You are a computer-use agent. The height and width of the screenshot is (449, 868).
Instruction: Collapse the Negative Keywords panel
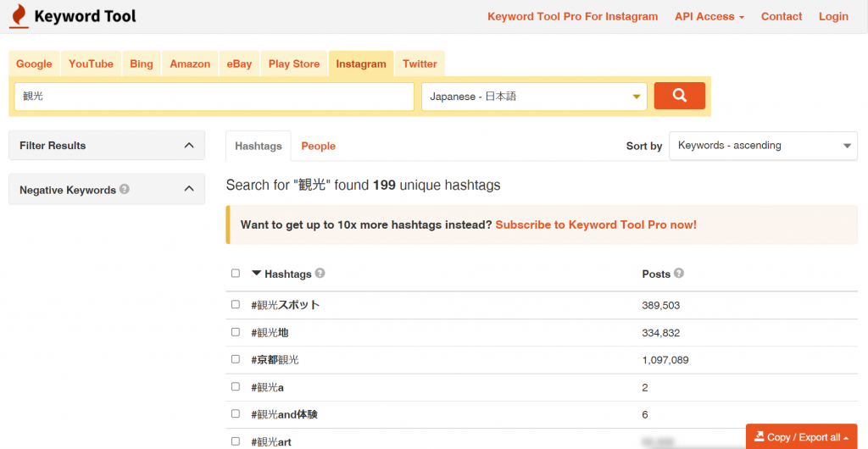[x=107, y=189]
